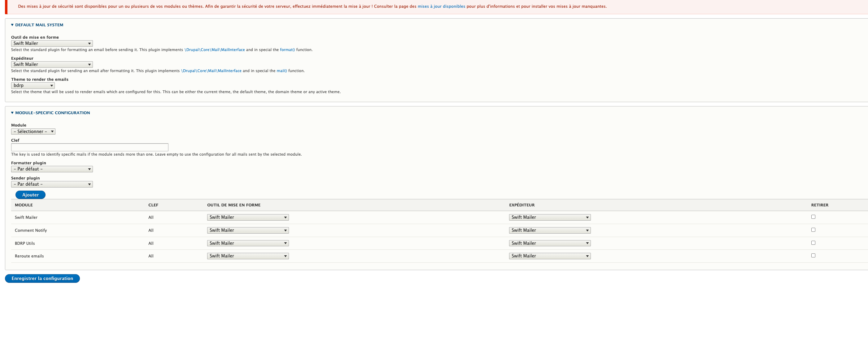Click the Ajouter button
The height and width of the screenshot is (354, 868).
[30, 195]
